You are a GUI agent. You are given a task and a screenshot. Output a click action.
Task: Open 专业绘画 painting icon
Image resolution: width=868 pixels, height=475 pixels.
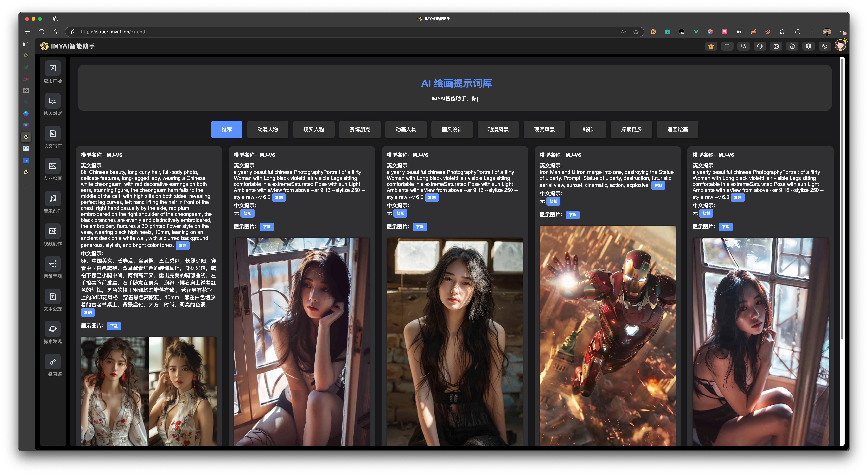click(x=53, y=166)
